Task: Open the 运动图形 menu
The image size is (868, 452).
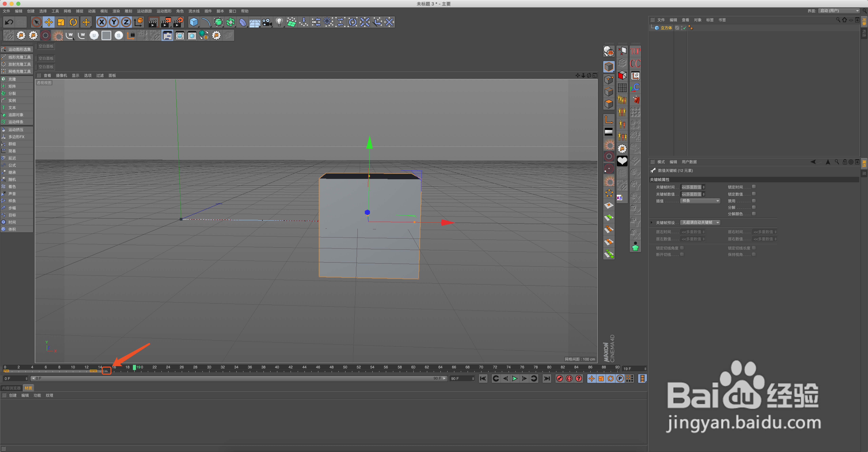Action: point(164,11)
